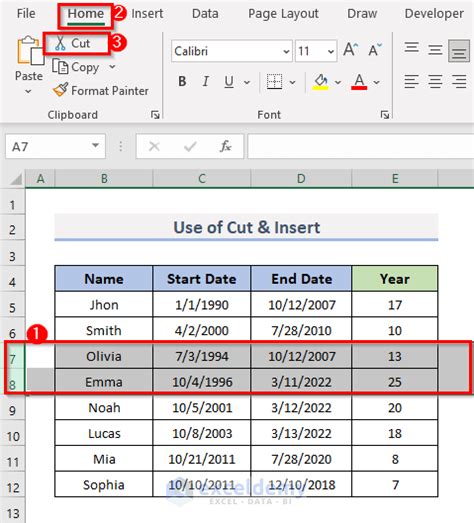Open the Clipboard dialog launcher
This screenshot has width=474, height=523.
pyautogui.click(x=155, y=115)
